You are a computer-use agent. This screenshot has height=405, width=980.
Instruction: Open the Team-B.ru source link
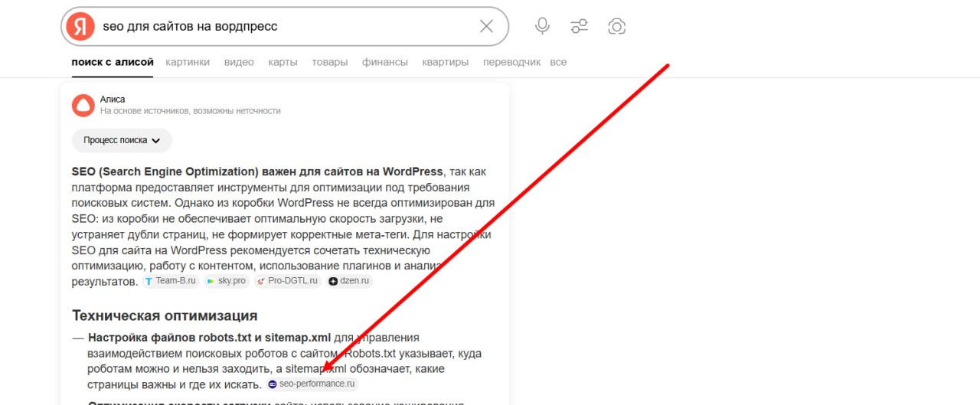point(171,281)
